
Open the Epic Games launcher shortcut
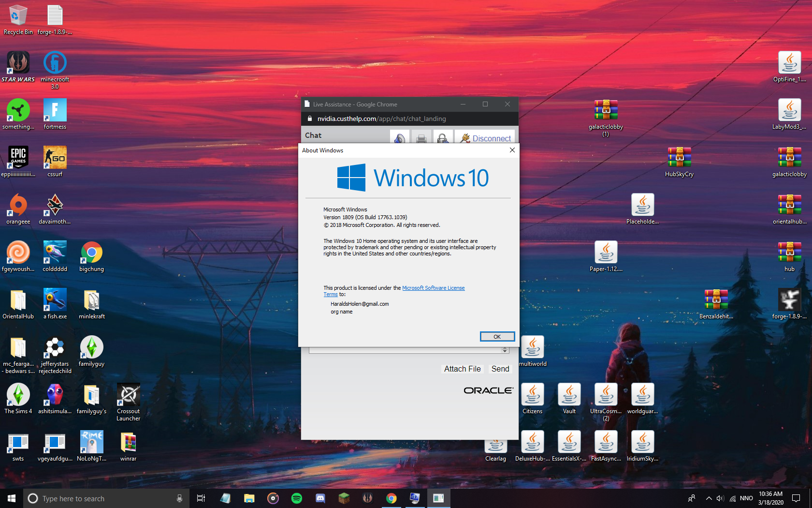[18, 162]
